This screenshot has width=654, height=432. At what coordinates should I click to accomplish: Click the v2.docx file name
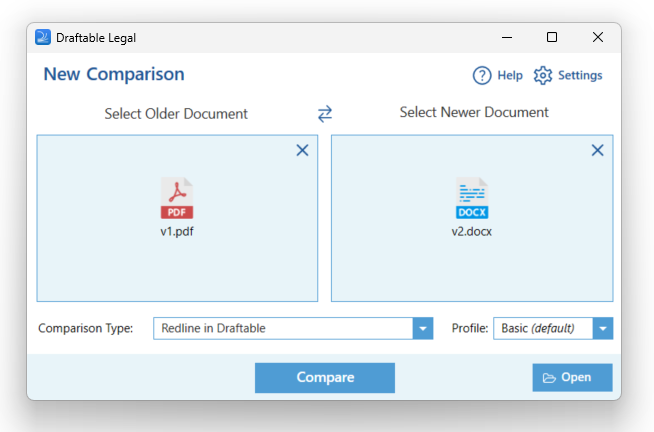(472, 231)
